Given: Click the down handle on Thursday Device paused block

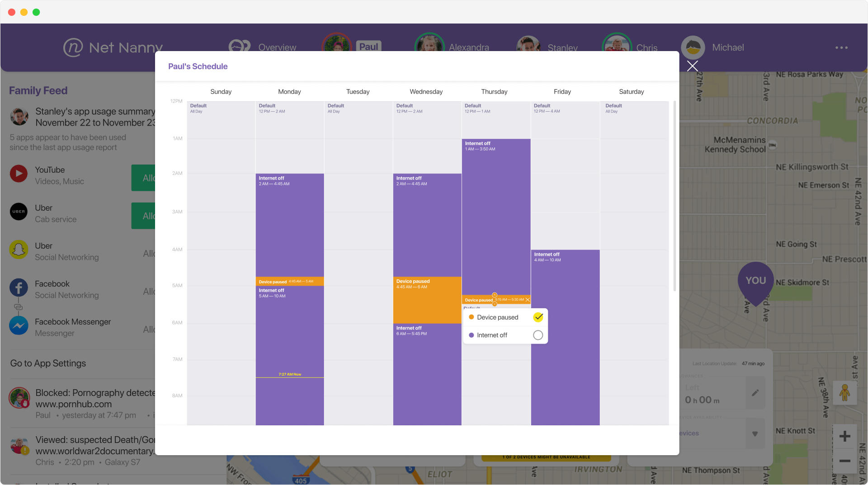Looking at the screenshot, I should 495,304.
